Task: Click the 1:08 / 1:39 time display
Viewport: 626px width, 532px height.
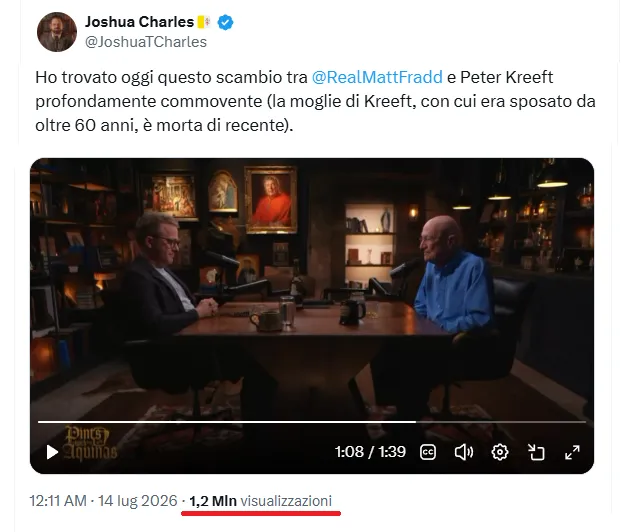Action: 370,452
